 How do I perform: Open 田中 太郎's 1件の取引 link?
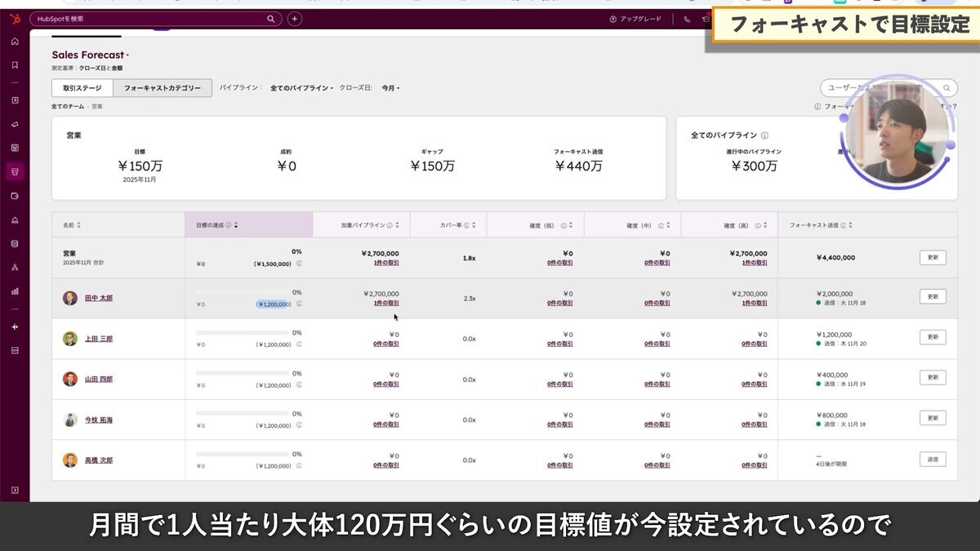[x=386, y=302]
